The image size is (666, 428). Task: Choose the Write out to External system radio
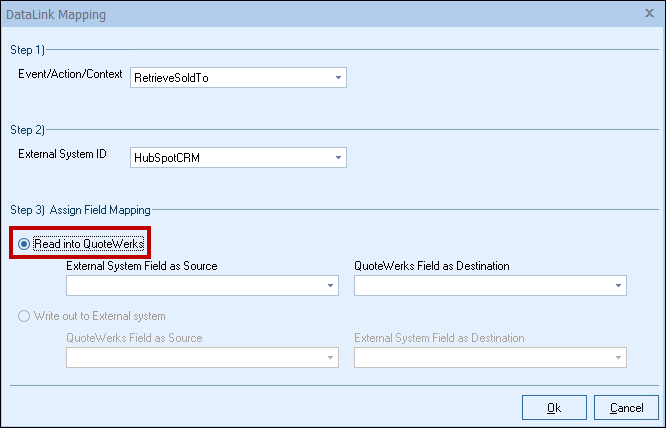[25, 316]
